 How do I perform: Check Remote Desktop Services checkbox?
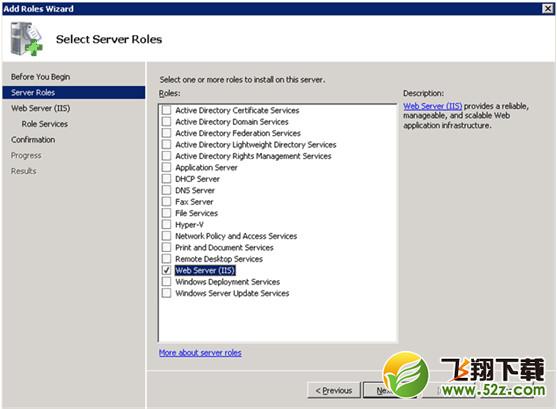click(x=166, y=258)
